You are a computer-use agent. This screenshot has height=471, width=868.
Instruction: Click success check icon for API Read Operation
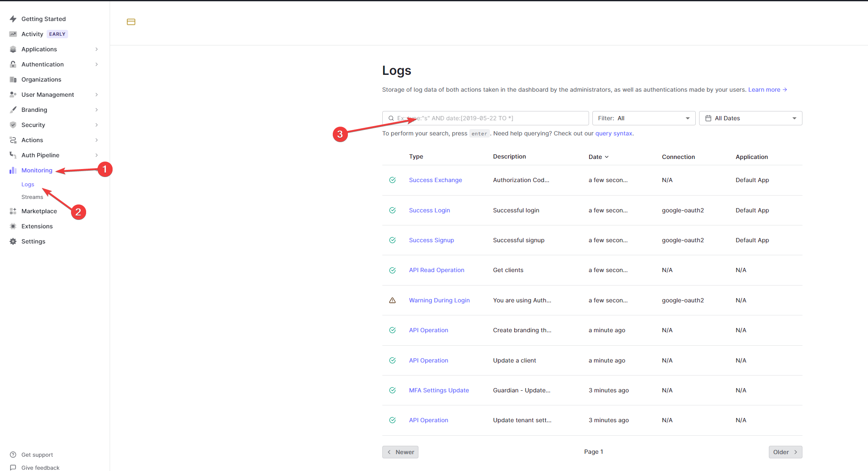(x=392, y=270)
